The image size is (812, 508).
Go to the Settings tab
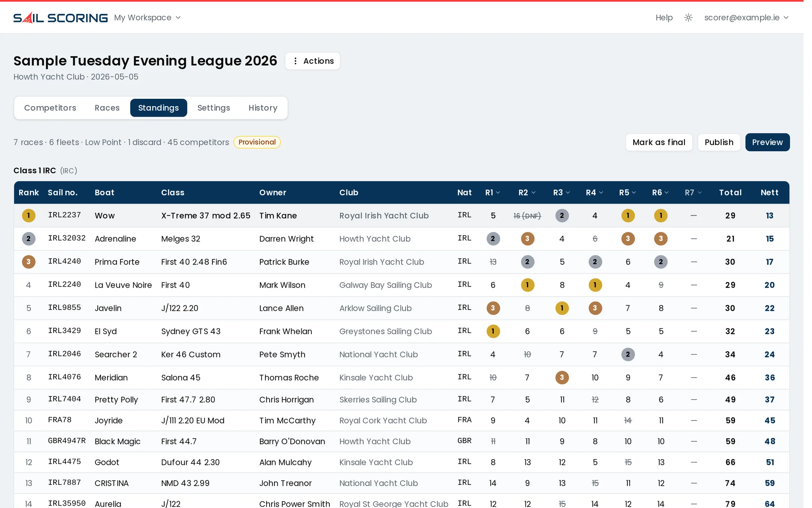point(214,108)
